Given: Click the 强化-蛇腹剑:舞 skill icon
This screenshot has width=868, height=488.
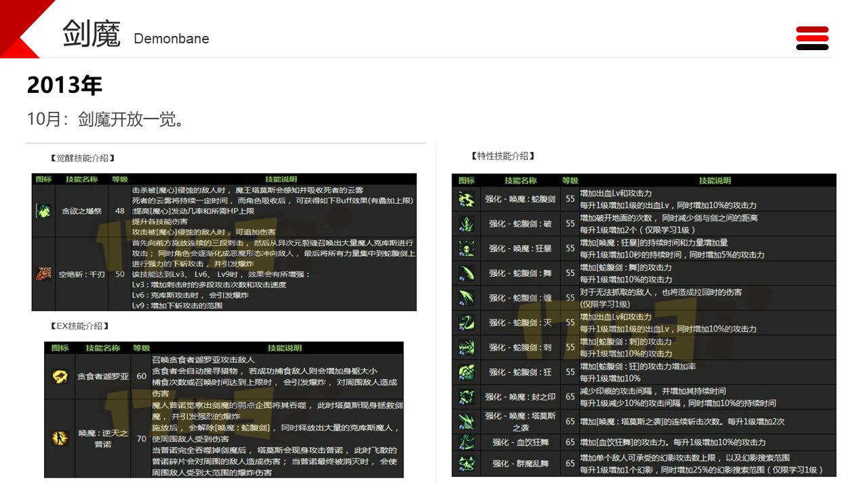Looking at the screenshot, I should (466, 273).
